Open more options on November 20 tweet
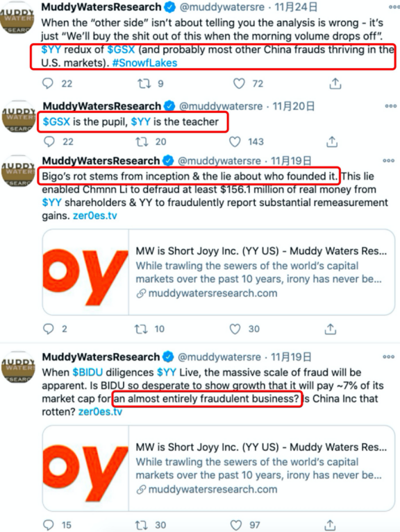Screen dimensions: 400x532 391,106
